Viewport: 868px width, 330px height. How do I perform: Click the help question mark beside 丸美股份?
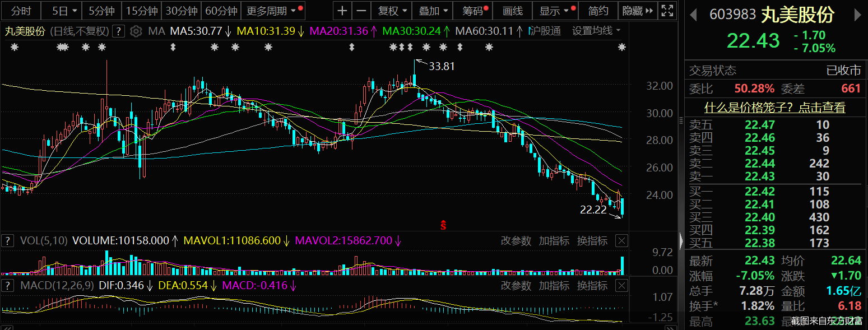click(x=118, y=31)
